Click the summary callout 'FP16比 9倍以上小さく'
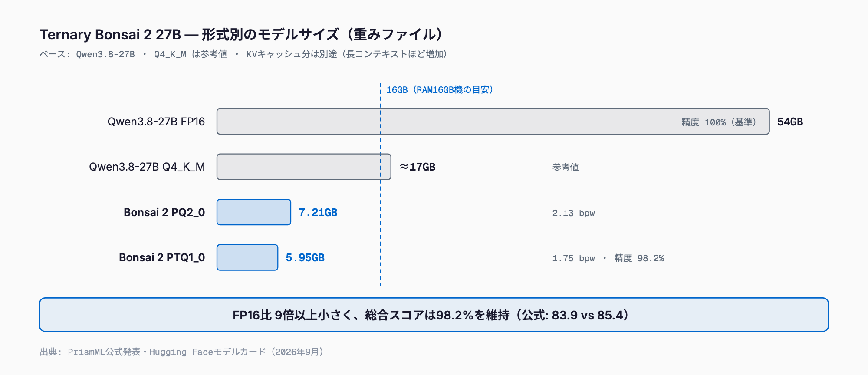 [x=434, y=315]
